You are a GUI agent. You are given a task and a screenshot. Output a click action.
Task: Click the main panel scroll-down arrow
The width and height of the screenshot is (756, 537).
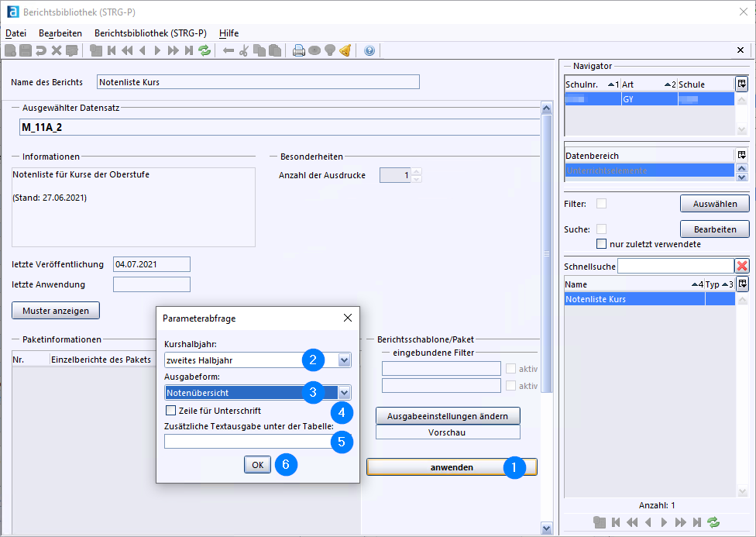click(546, 528)
